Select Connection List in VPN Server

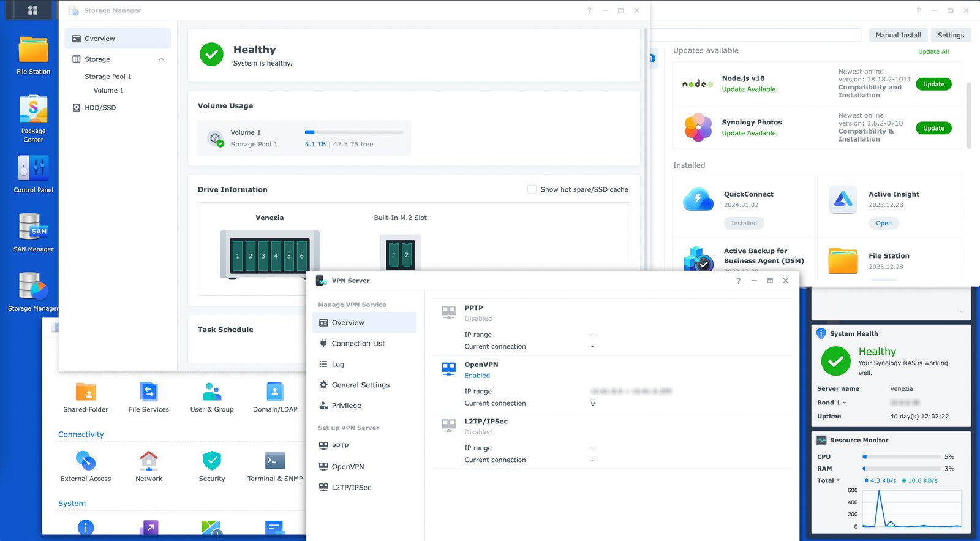pyautogui.click(x=364, y=344)
